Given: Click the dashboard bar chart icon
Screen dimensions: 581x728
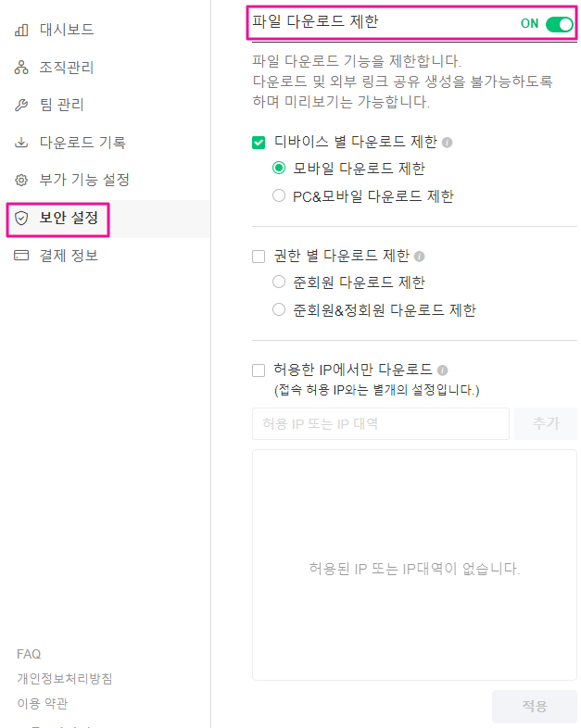Looking at the screenshot, I should pos(21,31).
